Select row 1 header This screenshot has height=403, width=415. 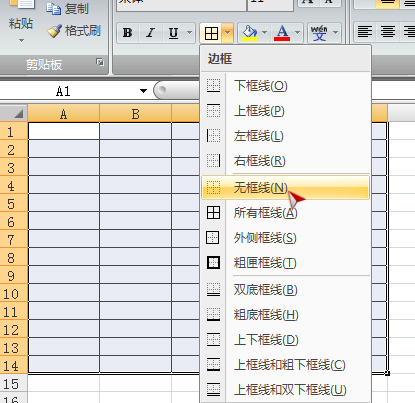point(14,131)
